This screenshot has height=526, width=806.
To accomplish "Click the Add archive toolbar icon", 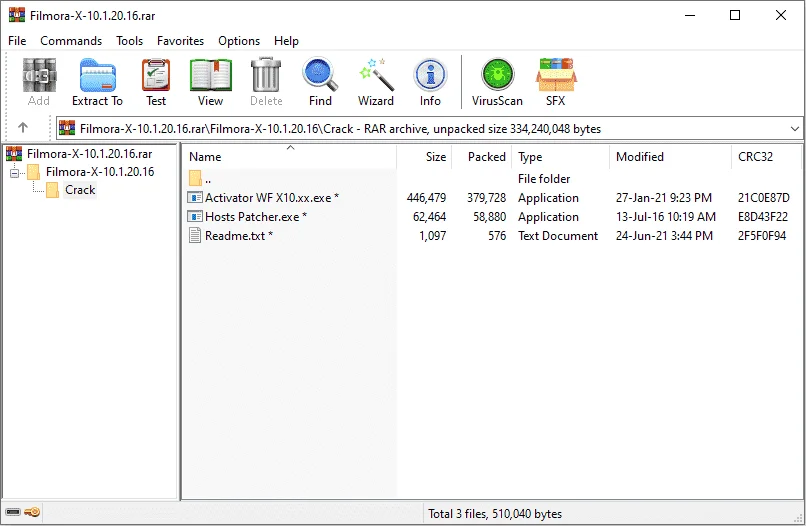I will (x=39, y=76).
